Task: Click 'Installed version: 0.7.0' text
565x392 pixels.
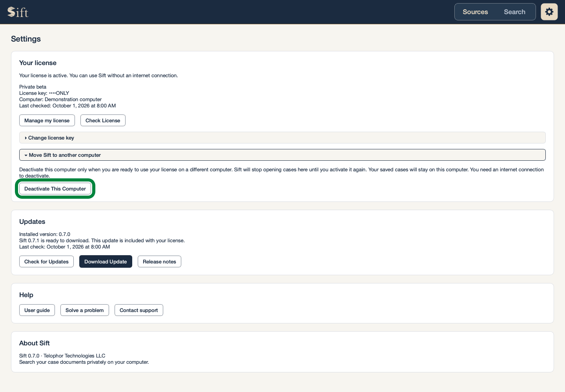Action: click(45, 234)
